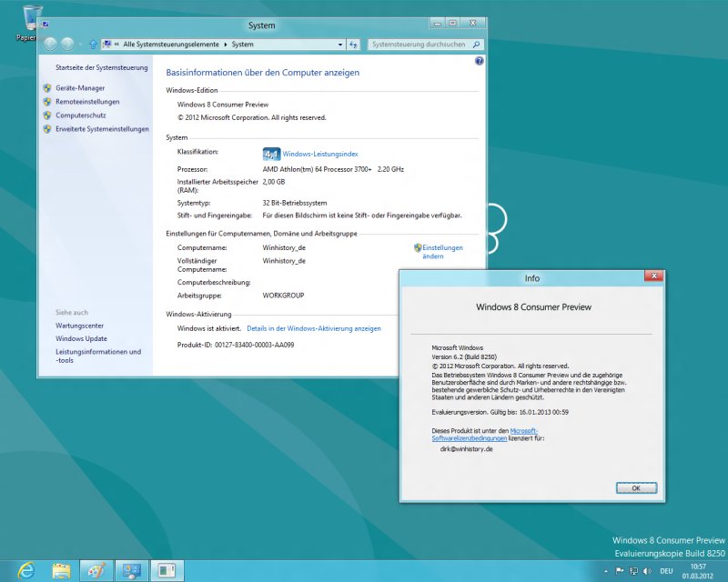Click 32 Bit-Betriebssystem text
Viewport: 728px width, 582px height.
[294, 203]
